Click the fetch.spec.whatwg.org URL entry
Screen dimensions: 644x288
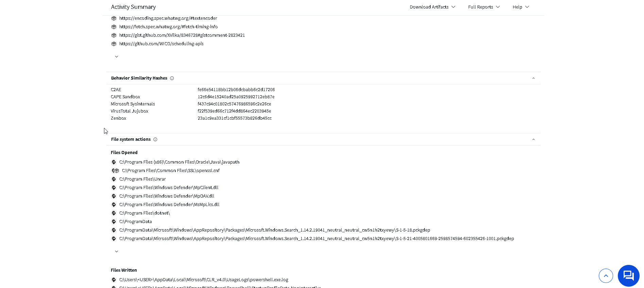click(x=169, y=27)
